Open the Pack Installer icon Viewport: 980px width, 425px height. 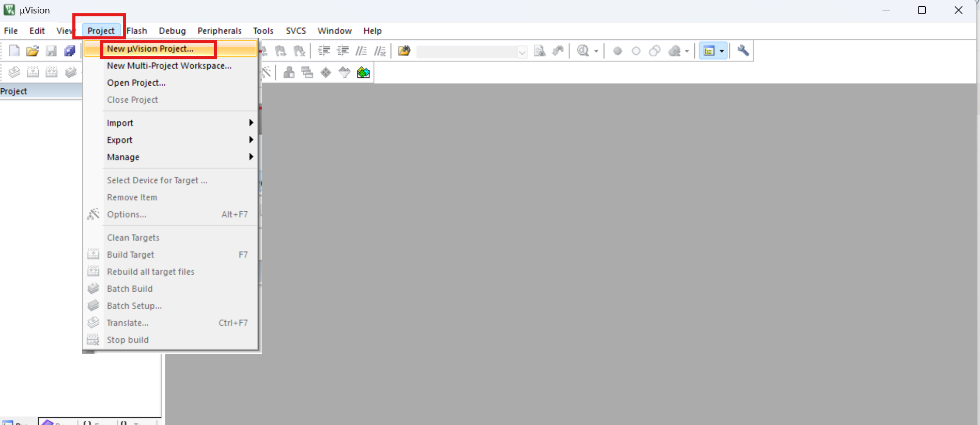point(363,72)
